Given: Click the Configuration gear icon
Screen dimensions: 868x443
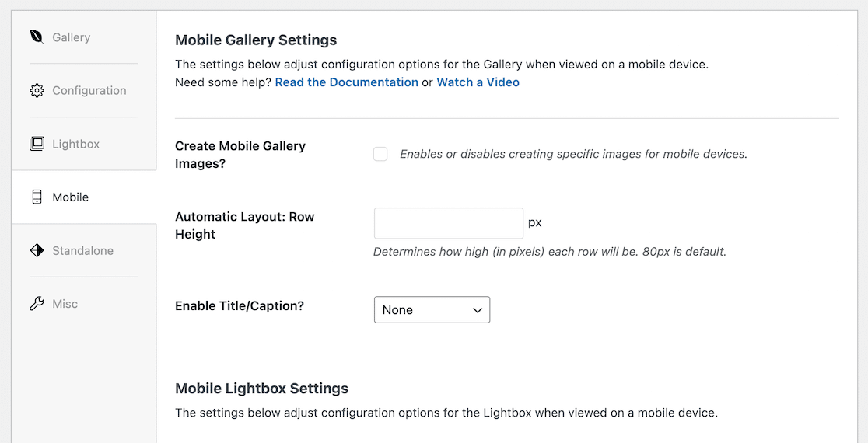Looking at the screenshot, I should coord(37,91).
